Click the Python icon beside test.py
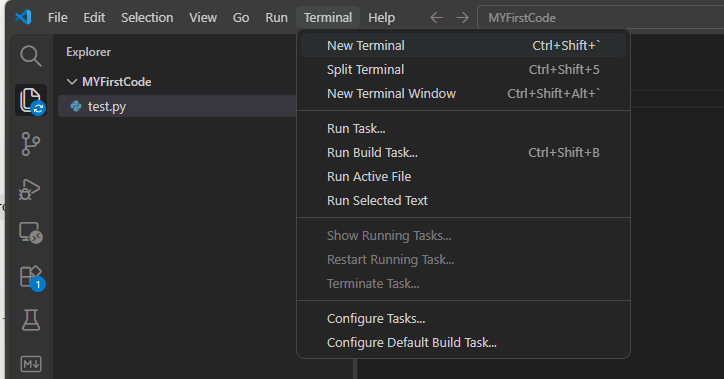This screenshot has height=379, width=724. click(x=76, y=106)
